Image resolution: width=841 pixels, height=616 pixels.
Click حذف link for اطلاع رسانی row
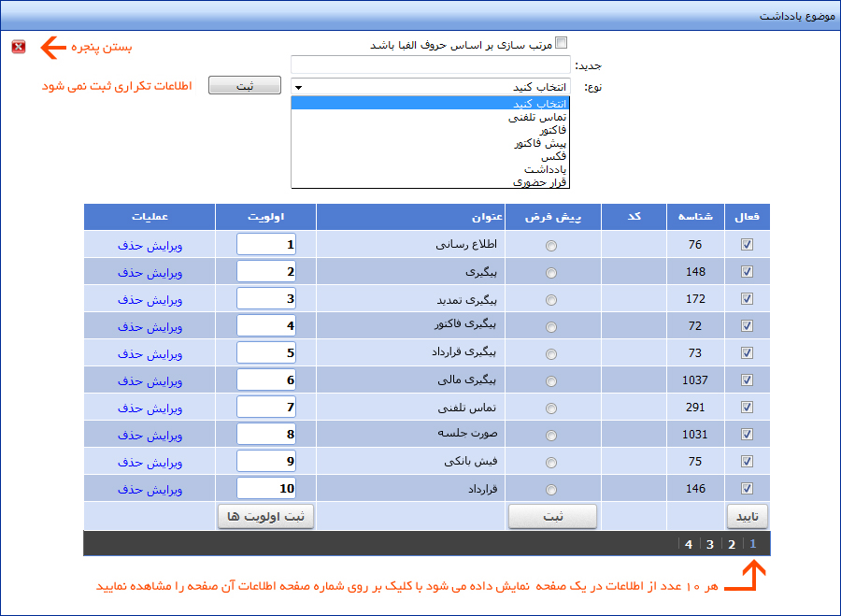[x=130, y=246]
